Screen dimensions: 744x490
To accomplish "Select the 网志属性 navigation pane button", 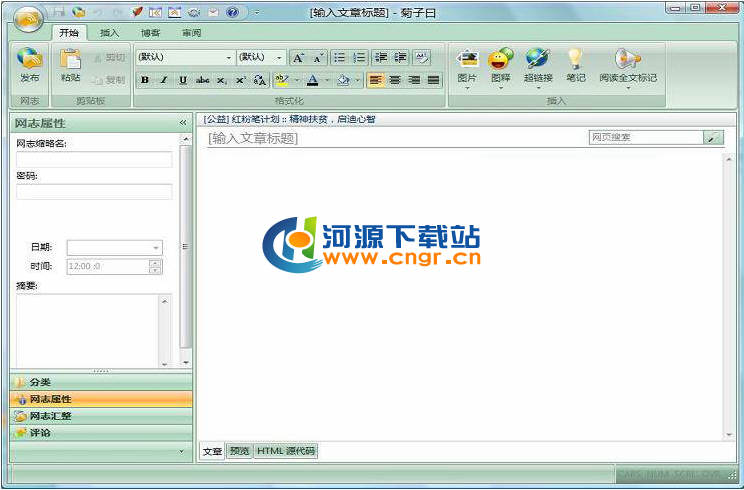I will pos(101,399).
